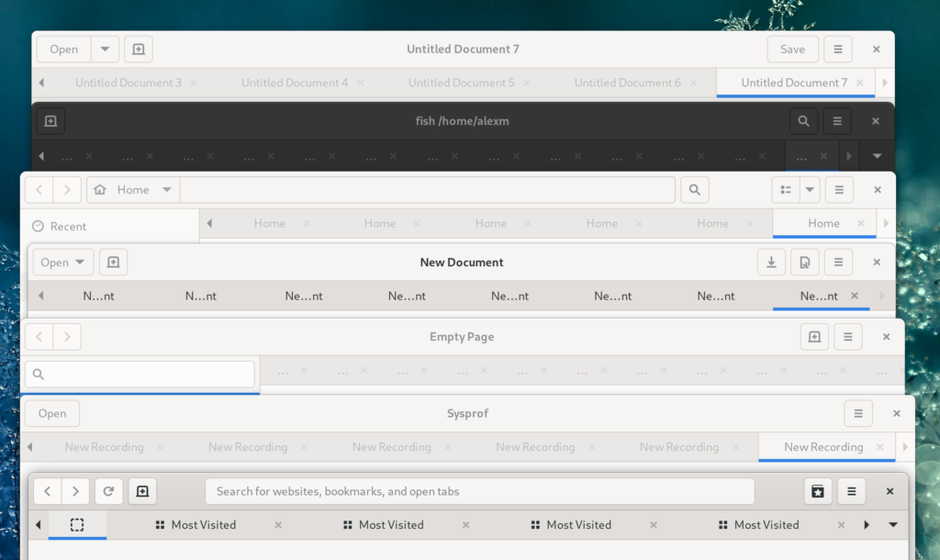
Task: Open view options dropdown in the file manager
Action: tap(810, 189)
